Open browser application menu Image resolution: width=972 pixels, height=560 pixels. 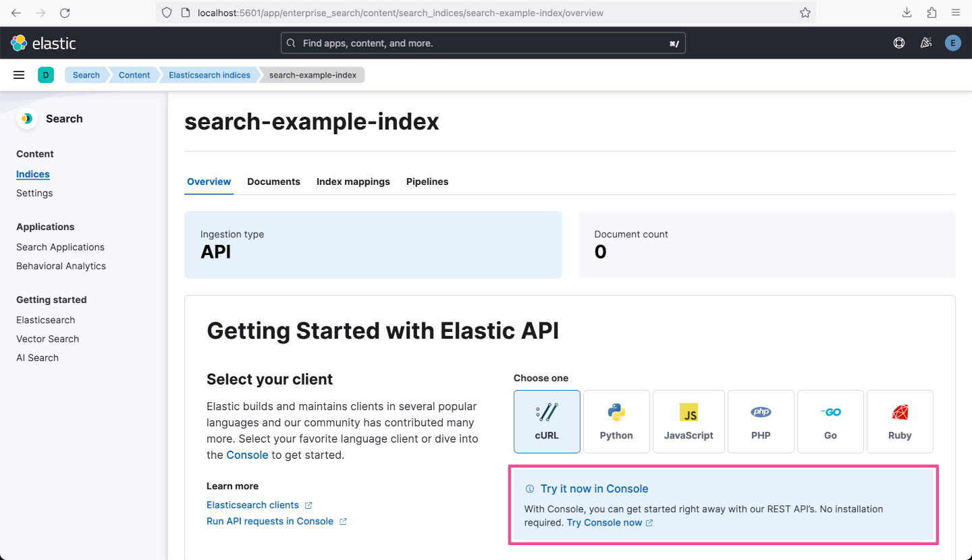point(956,13)
